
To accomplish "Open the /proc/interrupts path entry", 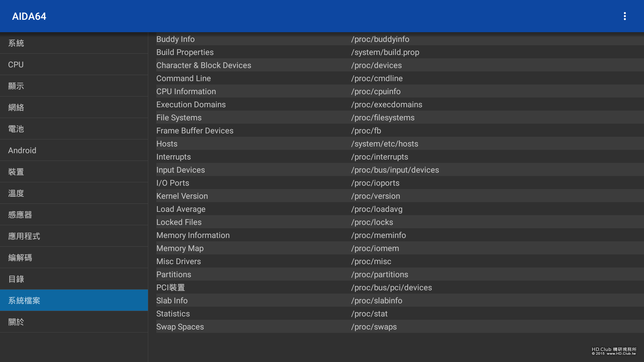I will click(379, 157).
